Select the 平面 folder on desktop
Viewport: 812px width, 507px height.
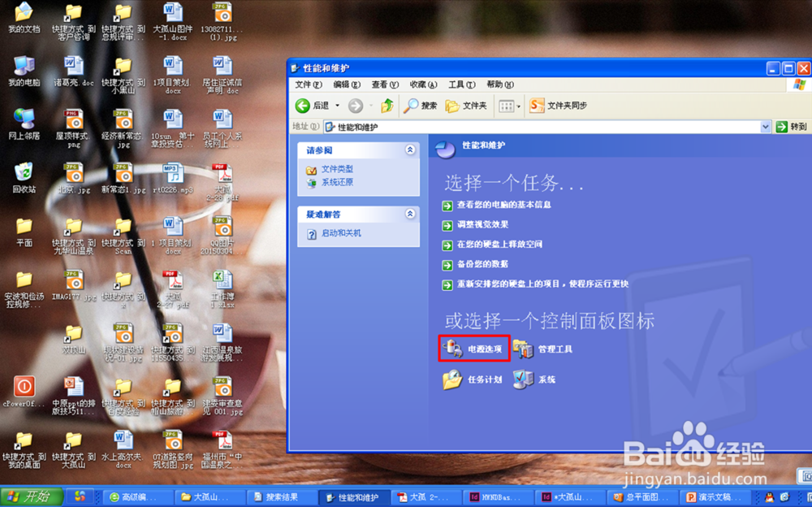click(x=24, y=232)
